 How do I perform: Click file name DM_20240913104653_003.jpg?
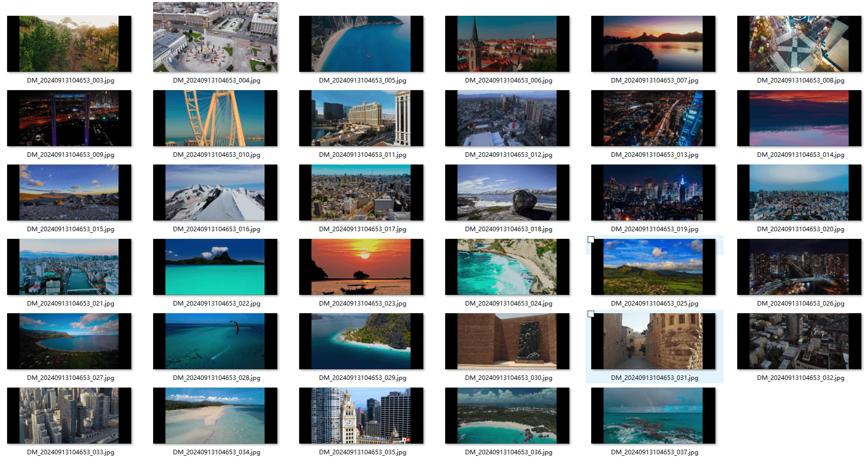pos(71,80)
